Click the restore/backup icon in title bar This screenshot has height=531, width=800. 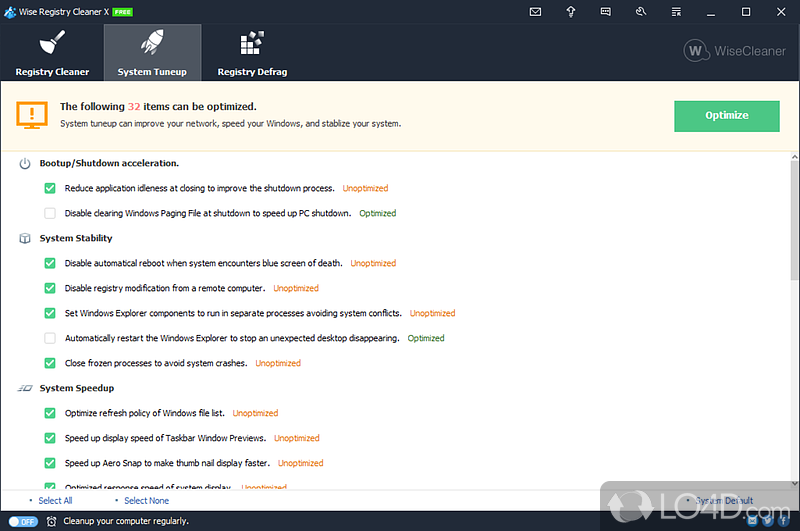[x=641, y=12]
